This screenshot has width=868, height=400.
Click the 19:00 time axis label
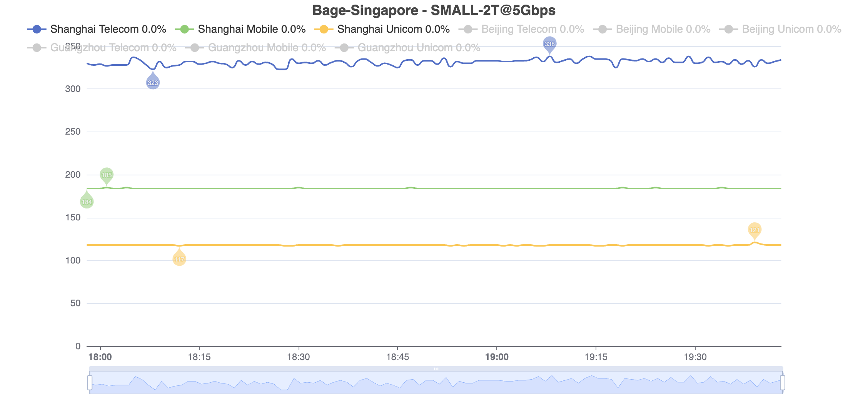click(x=497, y=357)
